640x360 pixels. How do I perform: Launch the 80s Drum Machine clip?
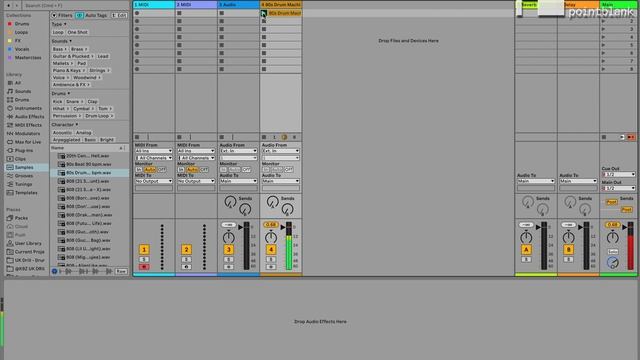coord(264,13)
